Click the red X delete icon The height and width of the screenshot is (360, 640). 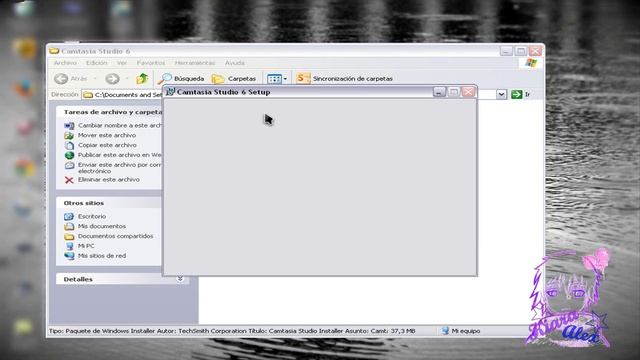coord(69,180)
